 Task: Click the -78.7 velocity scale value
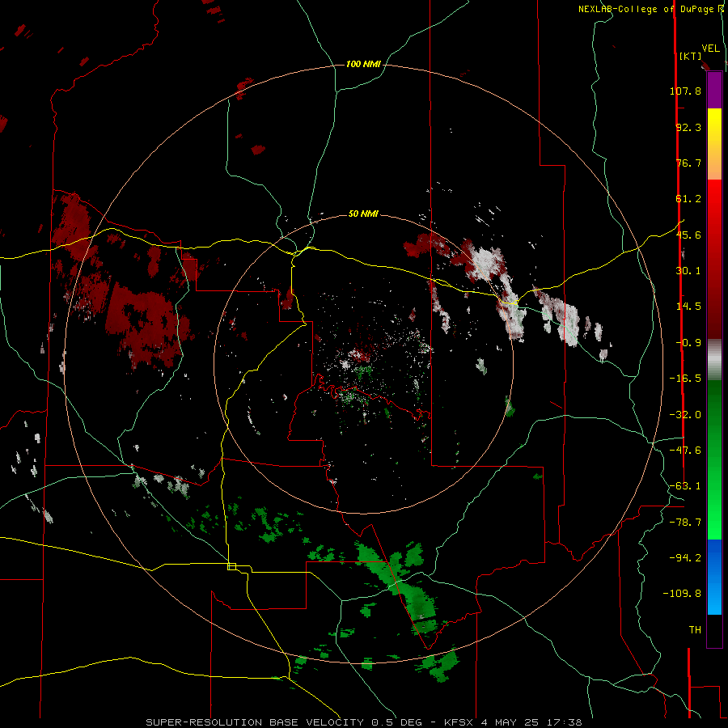click(685, 523)
